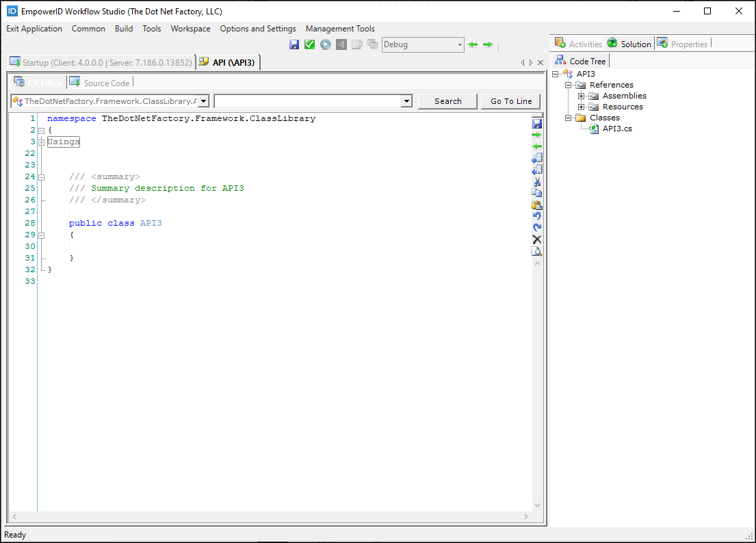Click the Go To Line button
Viewport: 756px width, 543px height.
click(510, 101)
